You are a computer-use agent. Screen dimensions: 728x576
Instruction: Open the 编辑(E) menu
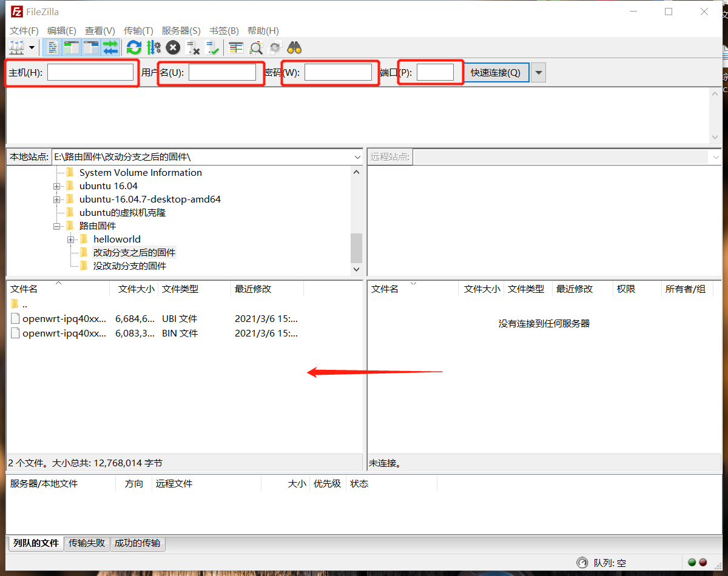pos(62,30)
